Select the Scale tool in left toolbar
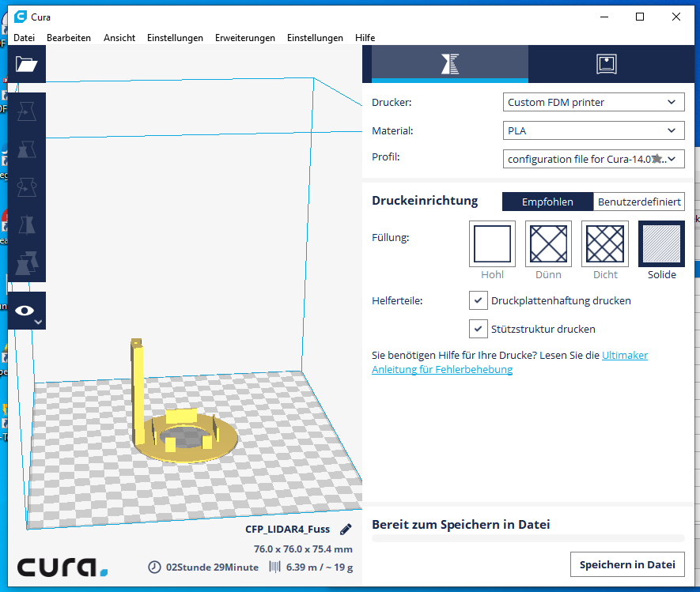 (26, 149)
